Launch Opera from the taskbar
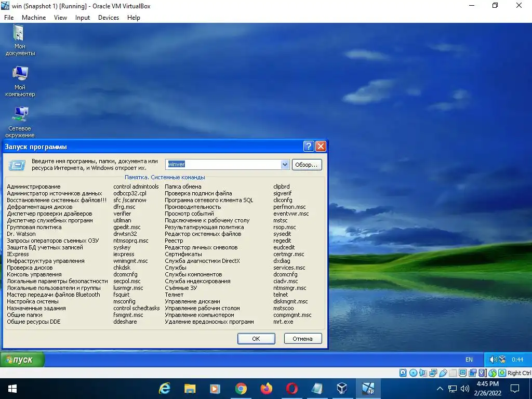Viewport: 532px width, 399px height. [x=292, y=389]
